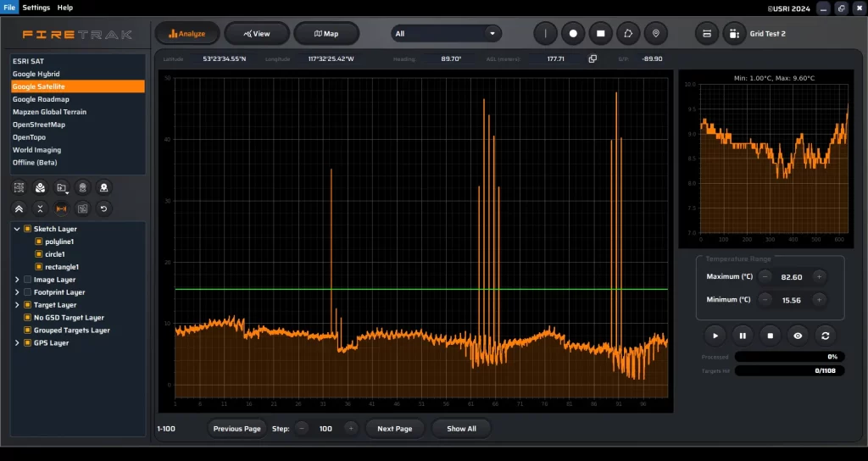
Task: Click the location pin marker tool
Action: tap(654, 34)
